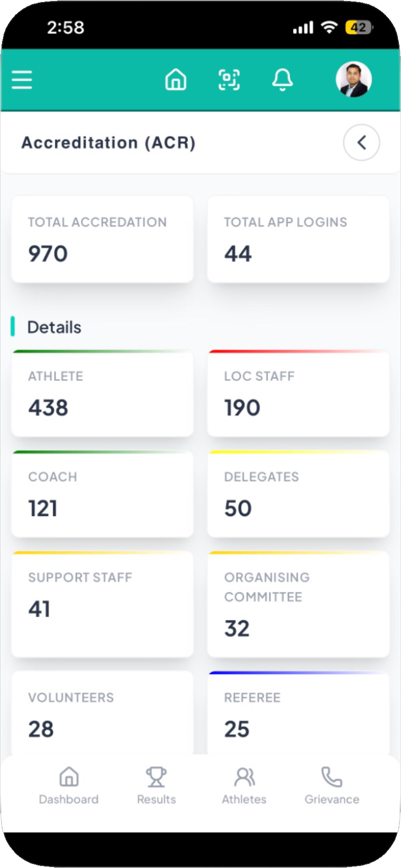Select the Delegates card
This screenshot has height=868, width=401.
298,494
